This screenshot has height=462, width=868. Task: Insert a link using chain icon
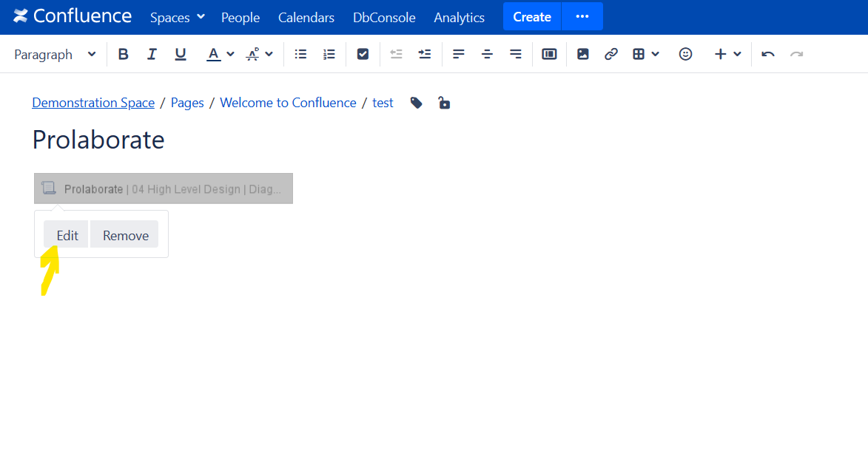[610, 54]
